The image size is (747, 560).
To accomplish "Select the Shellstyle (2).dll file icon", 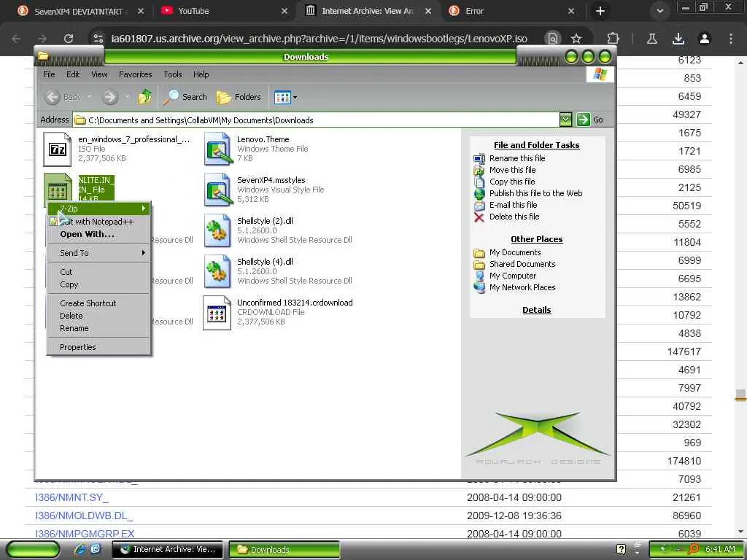I will [217, 230].
